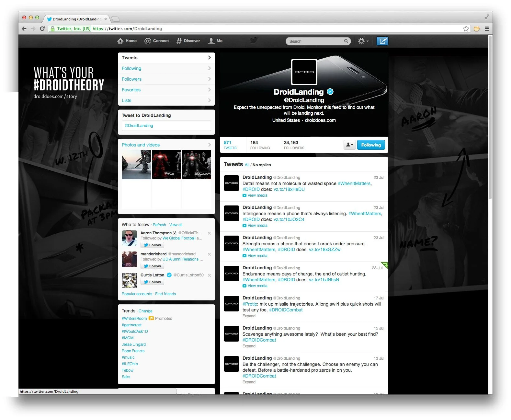
Task: Click the search magnifier icon
Action: (x=346, y=41)
